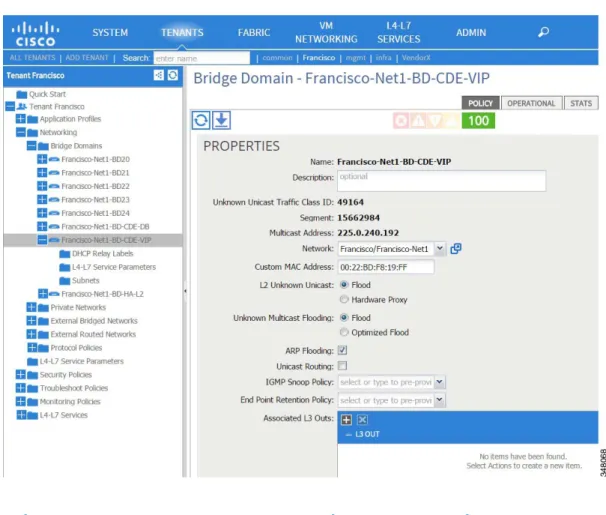Collapse the Networking node
The image size is (606, 515).
(x=20, y=132)
